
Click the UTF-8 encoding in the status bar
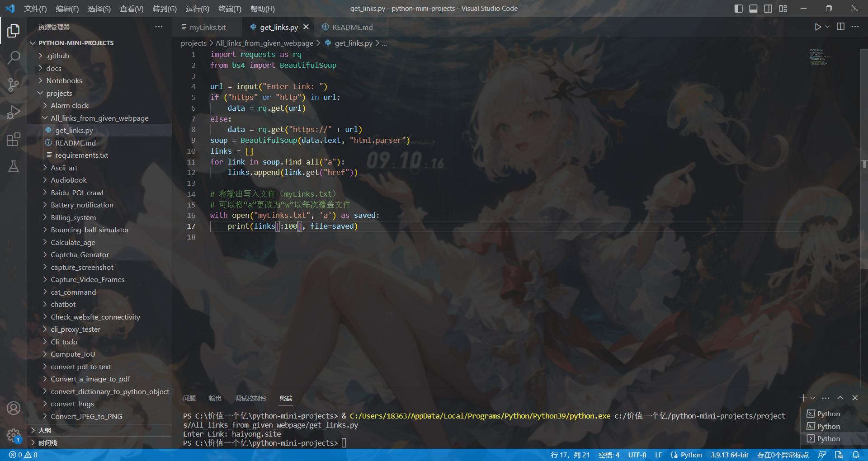tap(637, 455)
